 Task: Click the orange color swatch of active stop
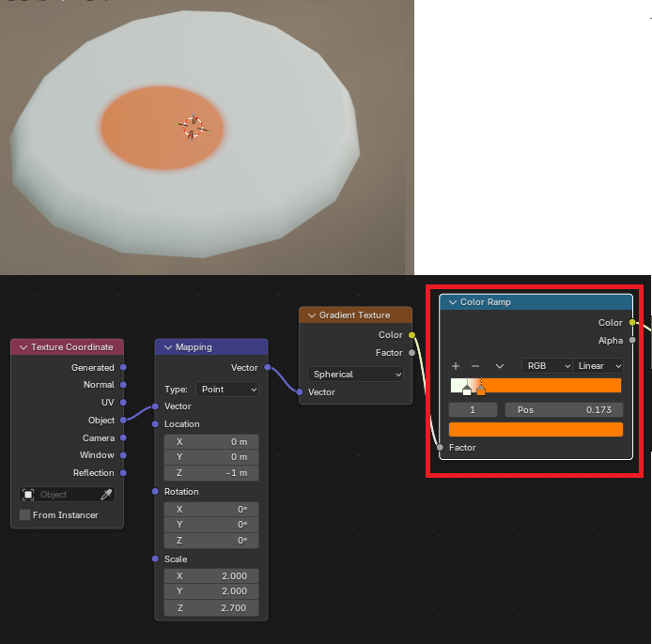pos(536,429)
